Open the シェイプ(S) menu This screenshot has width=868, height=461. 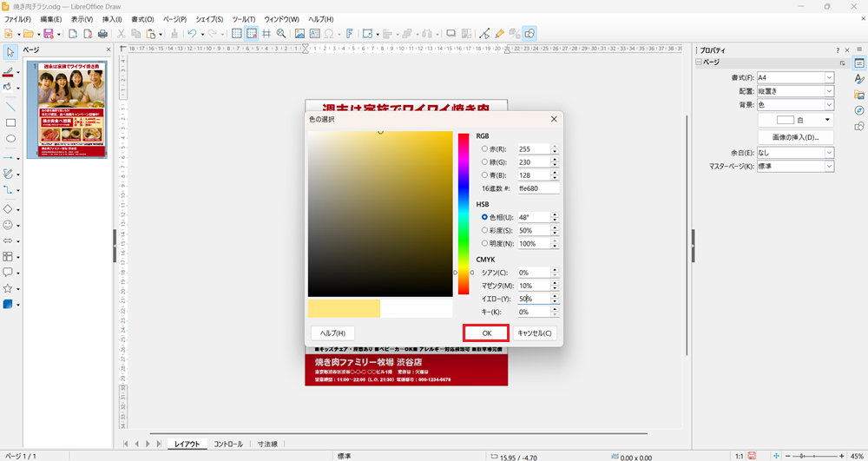click(x=209, y=19)
